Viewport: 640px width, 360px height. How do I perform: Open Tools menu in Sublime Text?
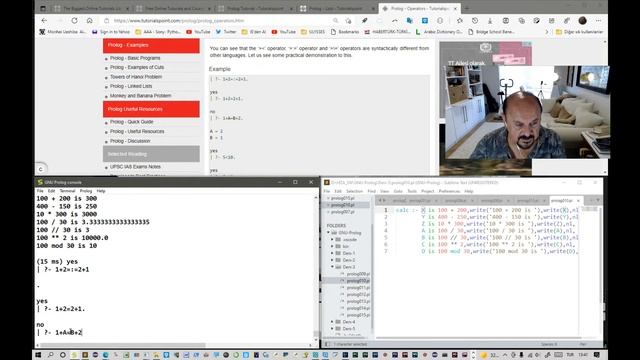coord(412,191)
